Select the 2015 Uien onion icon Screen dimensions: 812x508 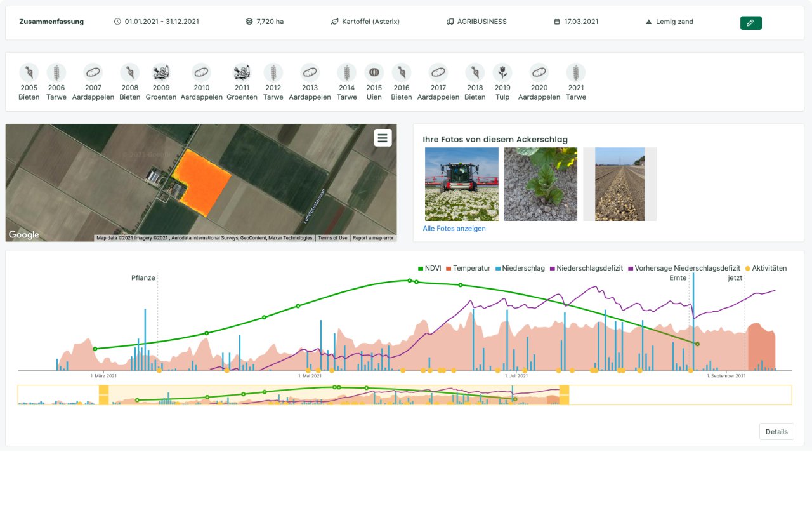click(374, 73)
